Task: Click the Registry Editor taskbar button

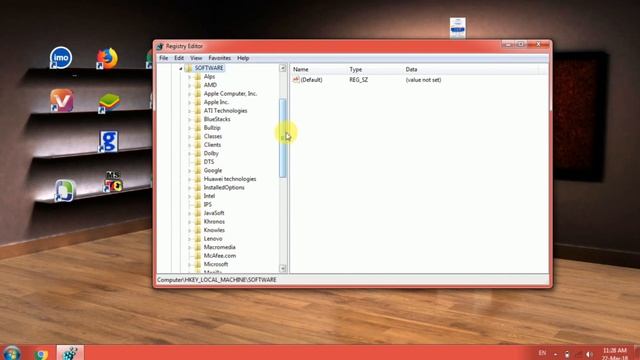Action: pyautogui.click(x=70, y=353)
